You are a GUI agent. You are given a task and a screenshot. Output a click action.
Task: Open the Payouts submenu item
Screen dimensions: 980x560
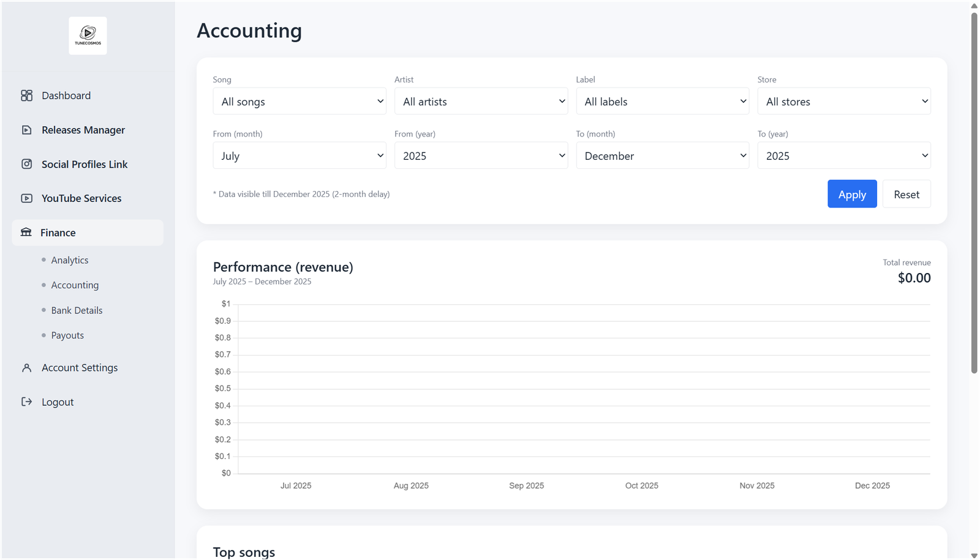tap(67, 335)
